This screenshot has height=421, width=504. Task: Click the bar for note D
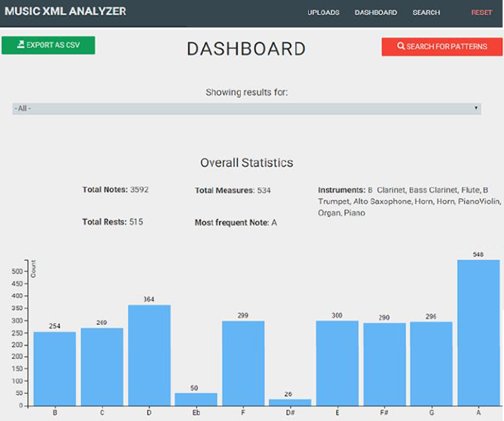[149, 355]
